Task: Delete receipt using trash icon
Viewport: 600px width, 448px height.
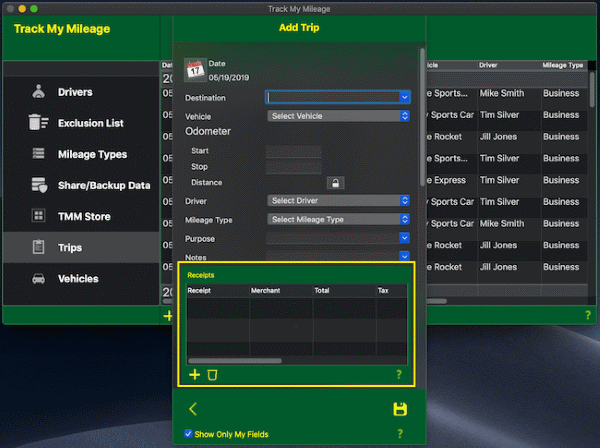Action: (x=212, y=375)
